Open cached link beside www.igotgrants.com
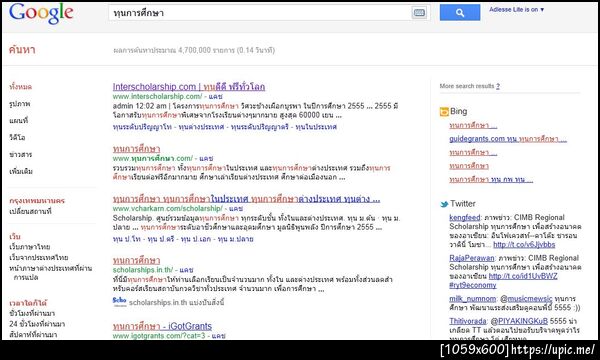This screenshot has width=600, height=360. coord(218,336)
